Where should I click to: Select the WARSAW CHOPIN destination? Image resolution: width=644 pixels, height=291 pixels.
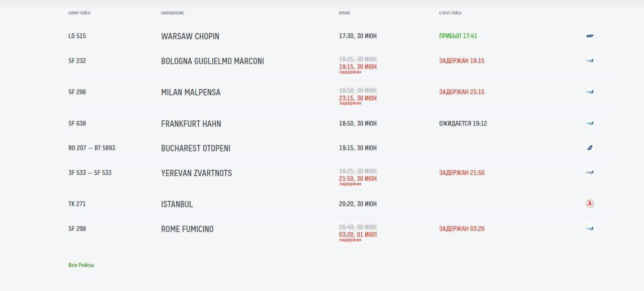[x=190, y=36]
